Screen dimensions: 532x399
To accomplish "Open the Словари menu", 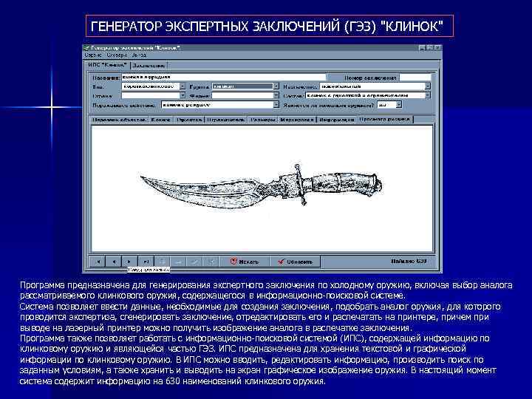I will 117,55.
